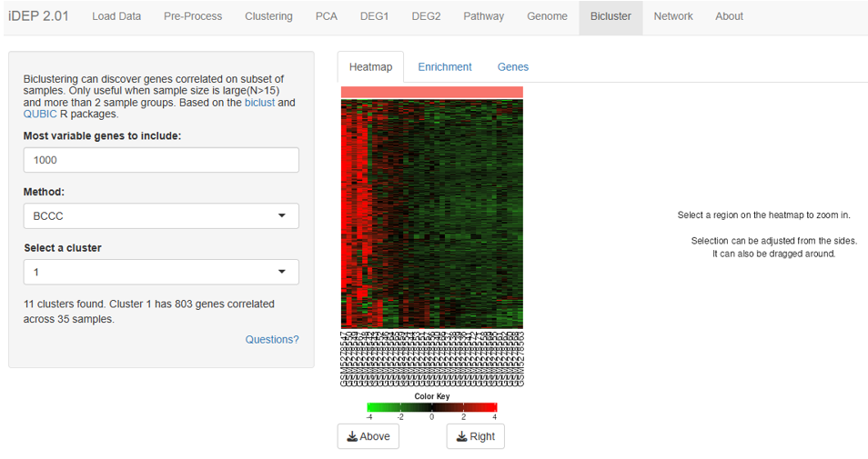Screen dimensions: 868x459
Task: Switch to the Enrichment sub-tab
Action: [445, 67]
